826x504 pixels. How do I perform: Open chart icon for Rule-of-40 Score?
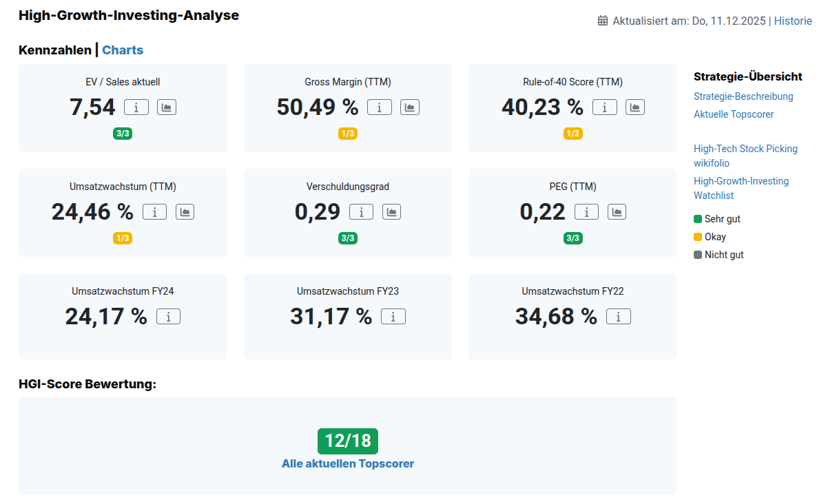tap(635, 107)
